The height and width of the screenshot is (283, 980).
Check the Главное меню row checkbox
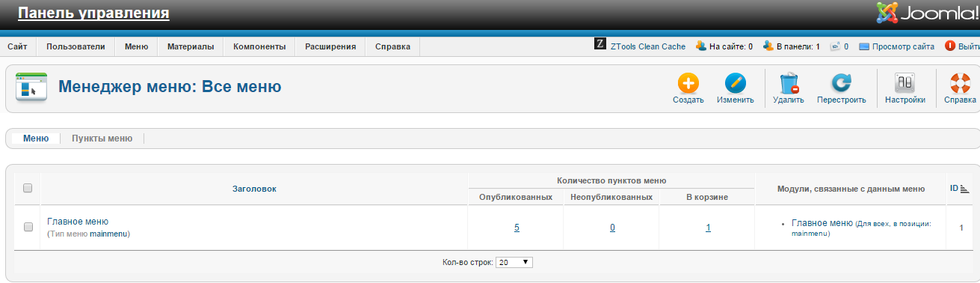click(28, 227)
